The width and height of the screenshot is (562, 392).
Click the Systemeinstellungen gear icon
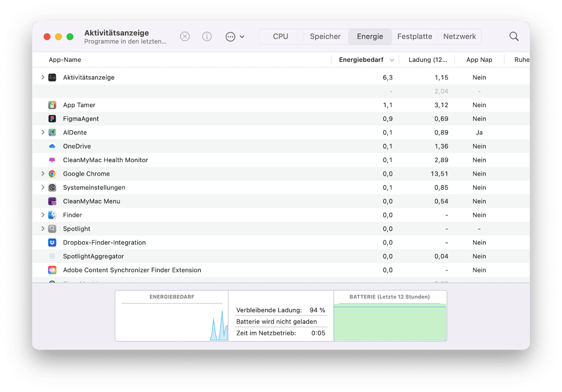[52, 187]
